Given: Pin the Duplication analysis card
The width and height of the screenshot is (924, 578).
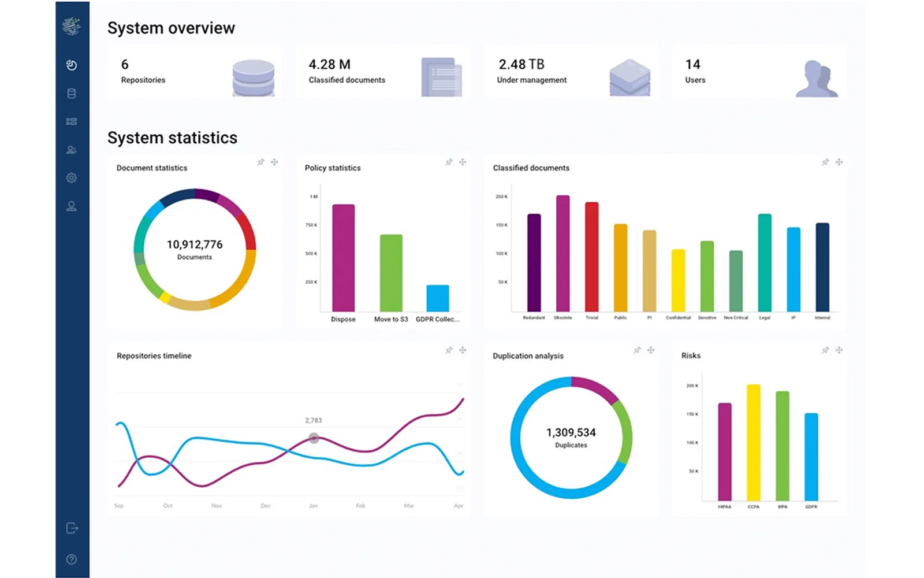Looking at the screenshot, I should click(x=638, y=350).
